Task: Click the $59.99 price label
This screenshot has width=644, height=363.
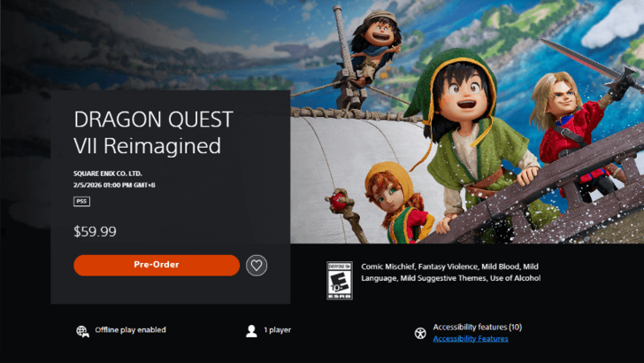Action: click(x=95, y=231)
